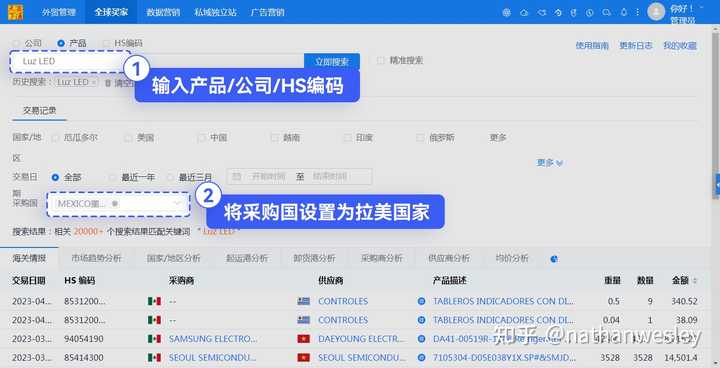Select the 最近一年 date radio
This screenshot has width=720, height=368.
[x=112, y=177]
